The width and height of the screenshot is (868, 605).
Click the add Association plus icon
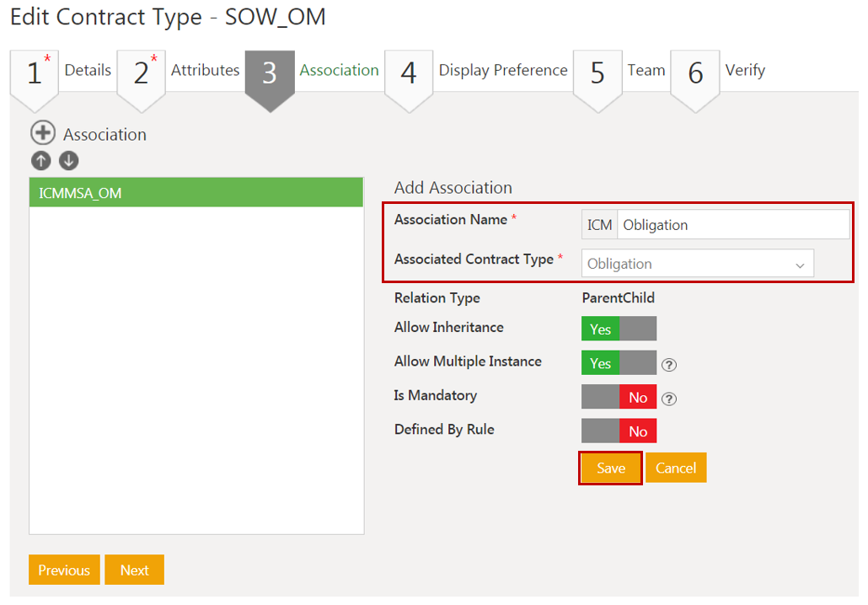coord(42,133)
